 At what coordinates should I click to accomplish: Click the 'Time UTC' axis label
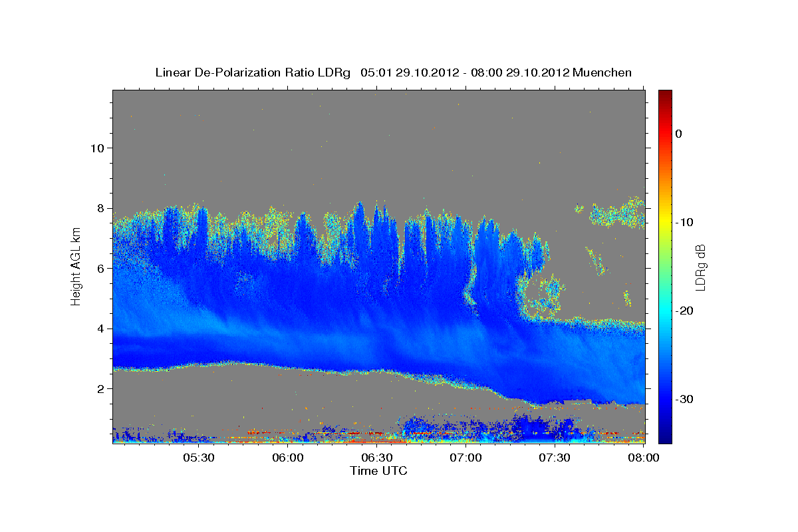[378, 471]
